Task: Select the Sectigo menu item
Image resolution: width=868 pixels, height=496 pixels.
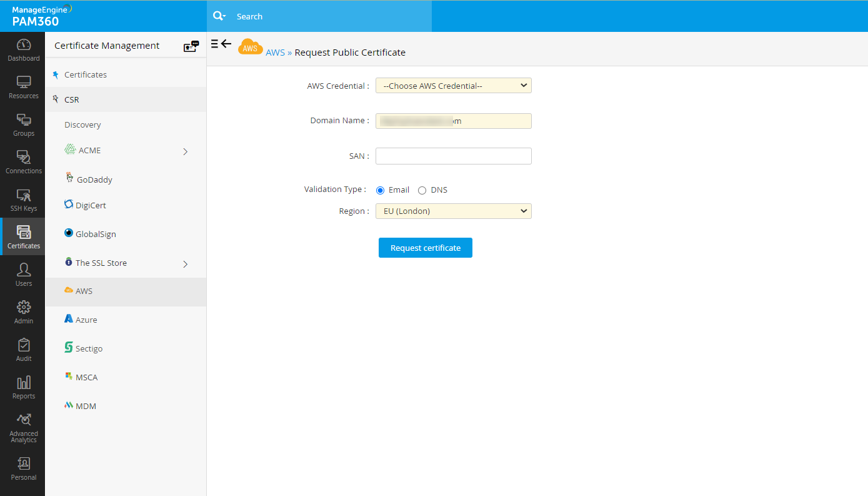Action: click(89, 348)
